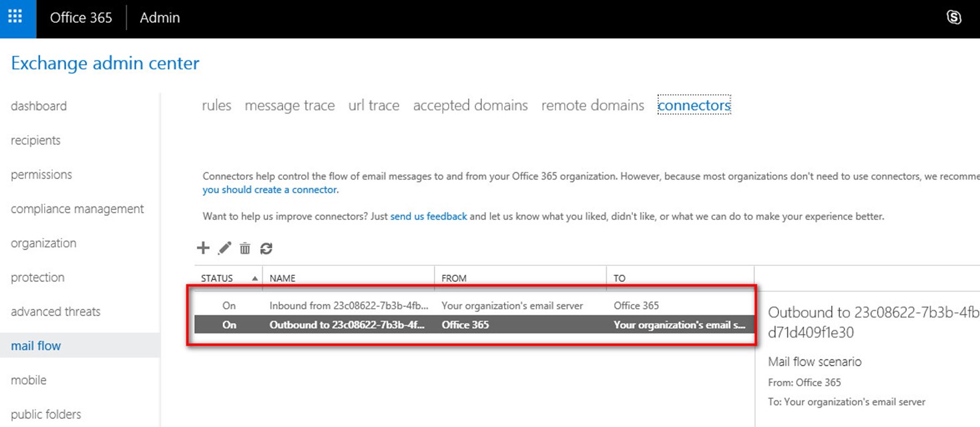Select the Outbound to 23c08622 connector row
The width and height of the screenshot is (980, 427).
(x=474, y=325)
